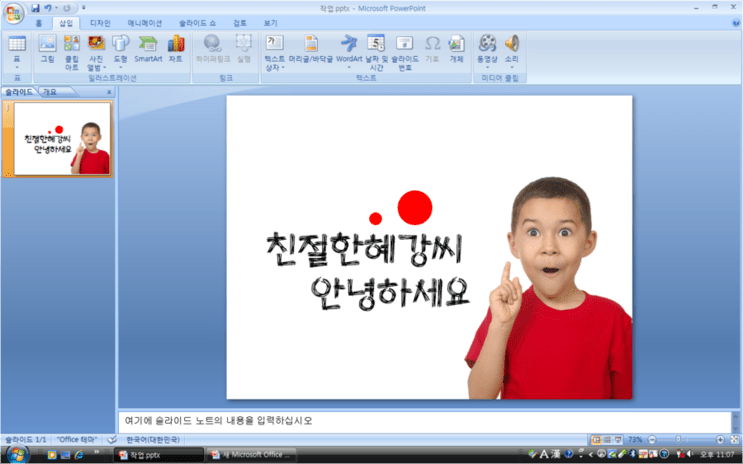Add 머리글/바닥글 header and footer
Viewport: 743px width, 464px height.
(310, 49)
